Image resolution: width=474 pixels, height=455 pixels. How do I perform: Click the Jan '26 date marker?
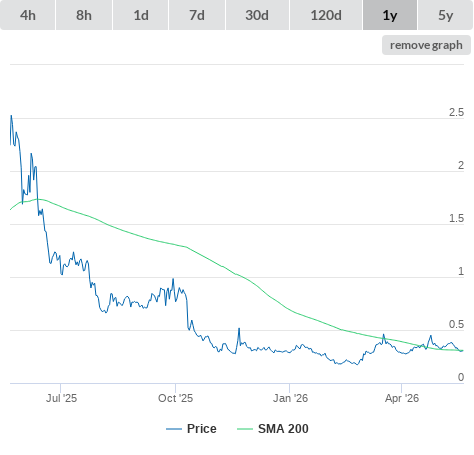[x=290, y=398]
